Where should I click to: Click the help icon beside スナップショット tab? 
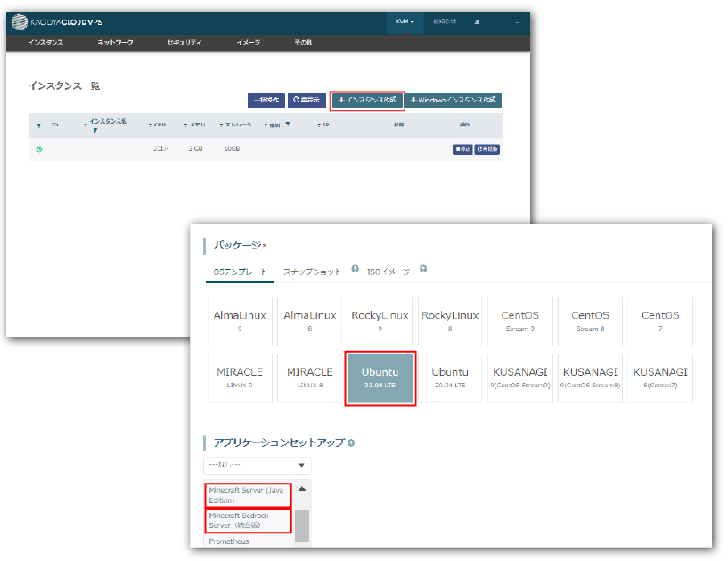(x=355, y=268)
